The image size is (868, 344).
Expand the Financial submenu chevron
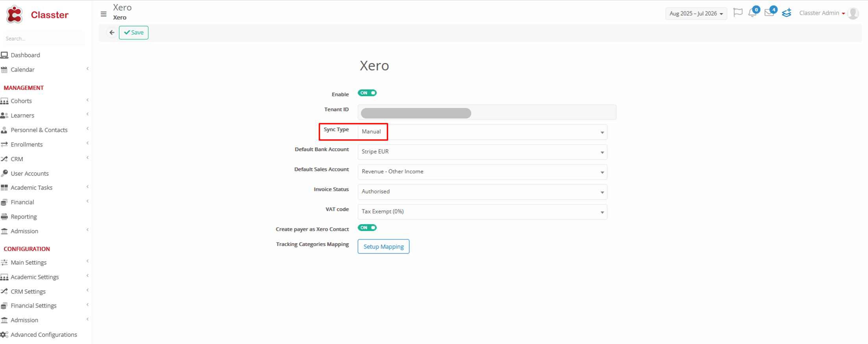tap(87, 201)
